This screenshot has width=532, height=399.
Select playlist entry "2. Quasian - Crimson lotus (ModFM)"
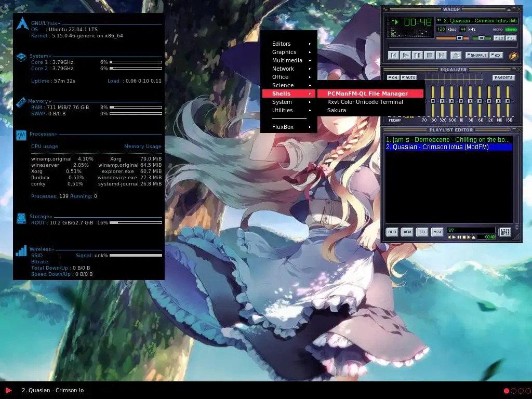coord(448,147)
